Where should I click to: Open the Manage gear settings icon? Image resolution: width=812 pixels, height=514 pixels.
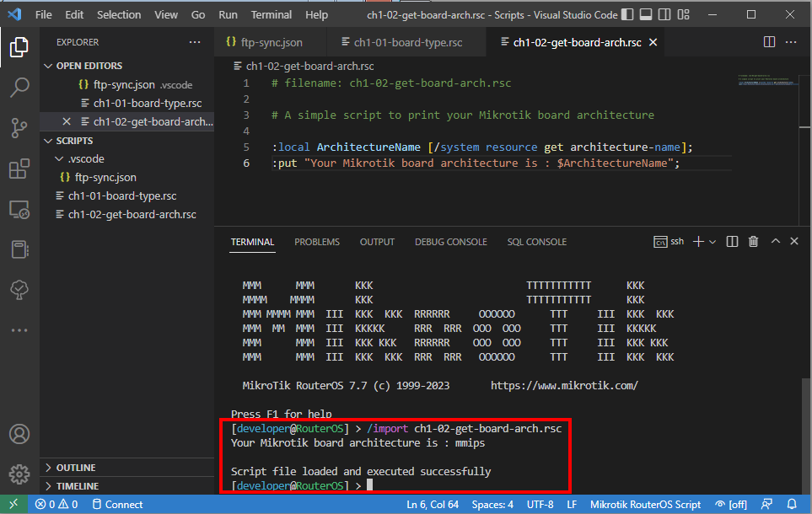(x=19, y=474)
